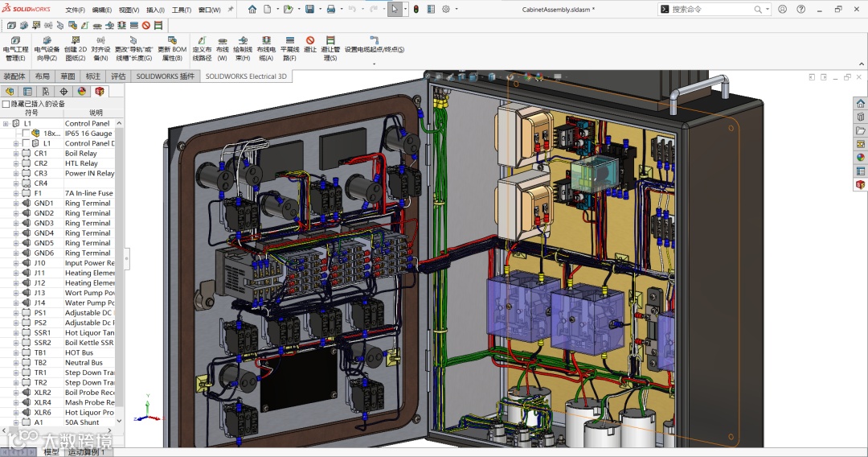Switch to the SOLIDWORKS 插件 tab

pyautogui.click(x=165, y=76)
